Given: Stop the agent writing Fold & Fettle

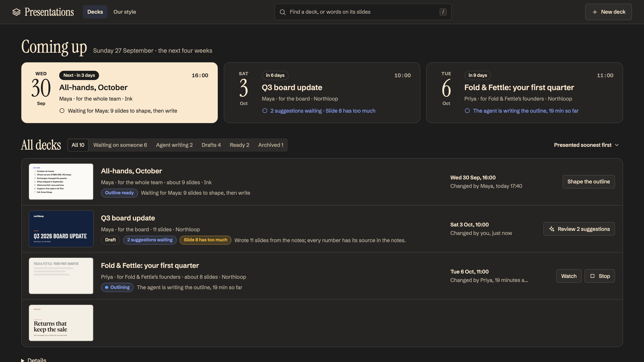Looking at the screenshot, I should coord(600,276).
